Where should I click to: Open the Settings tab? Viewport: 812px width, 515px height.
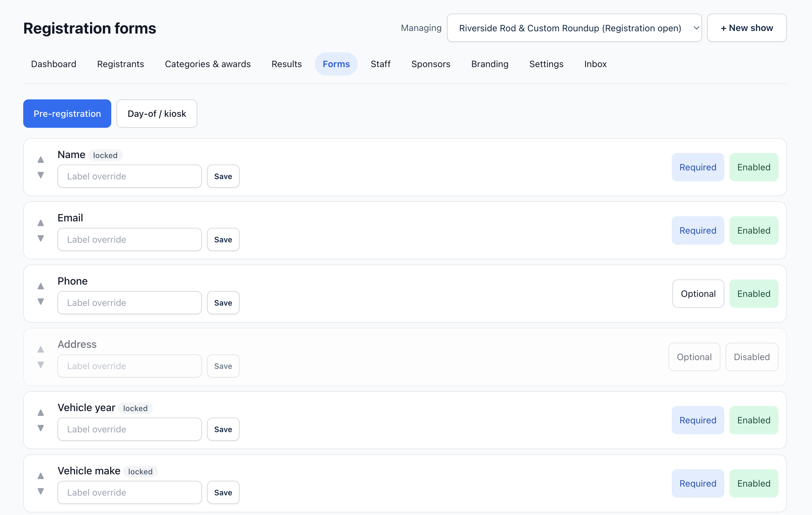click(x=546, y=64)
